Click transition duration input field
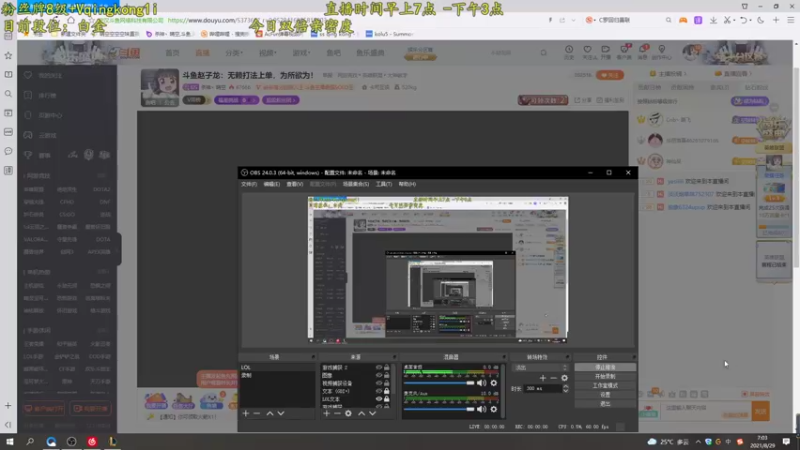Viewport: 800px width, 450px height. point(542,388)
